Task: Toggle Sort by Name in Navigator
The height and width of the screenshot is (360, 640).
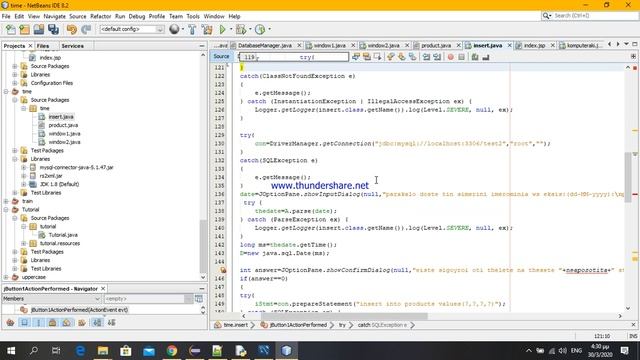Action: (x=97, y=322)
